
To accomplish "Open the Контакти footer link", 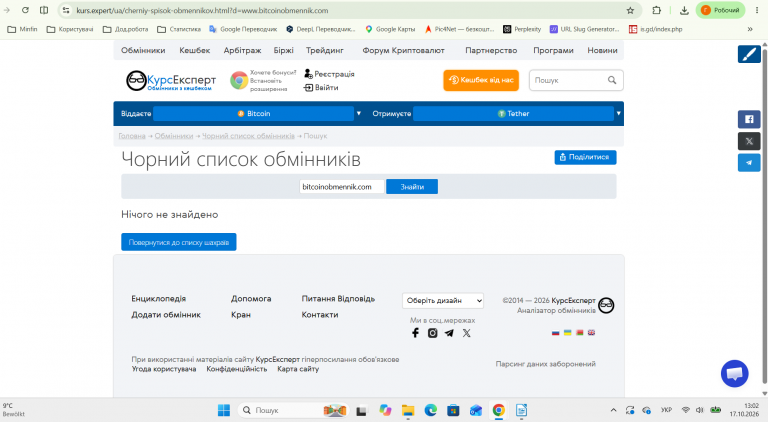I will pos(320,315).
